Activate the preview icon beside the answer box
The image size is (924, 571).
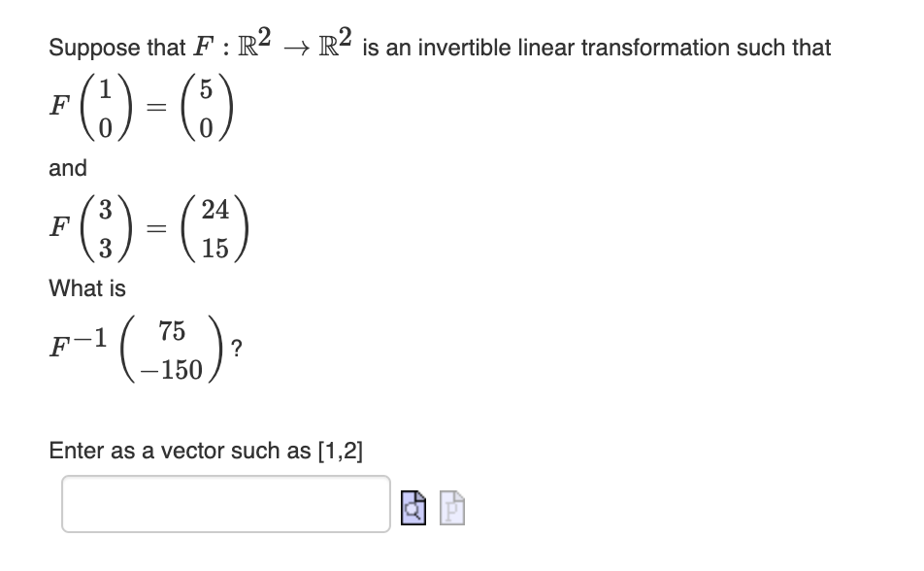click(x=412, y=508)
